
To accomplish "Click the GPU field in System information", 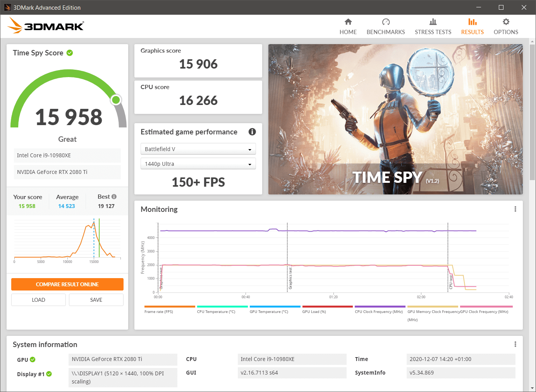I will (123, 359).
